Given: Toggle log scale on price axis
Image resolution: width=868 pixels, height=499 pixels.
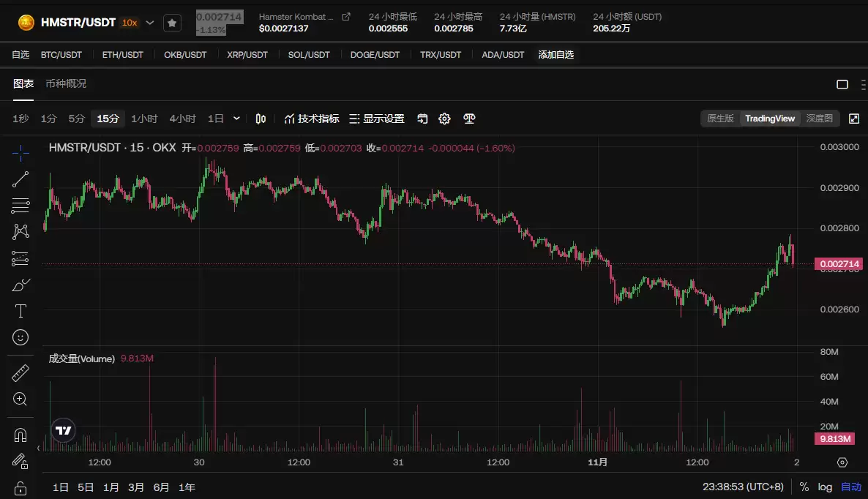Looking at the screenshot, I should click(x=825, y=487).
